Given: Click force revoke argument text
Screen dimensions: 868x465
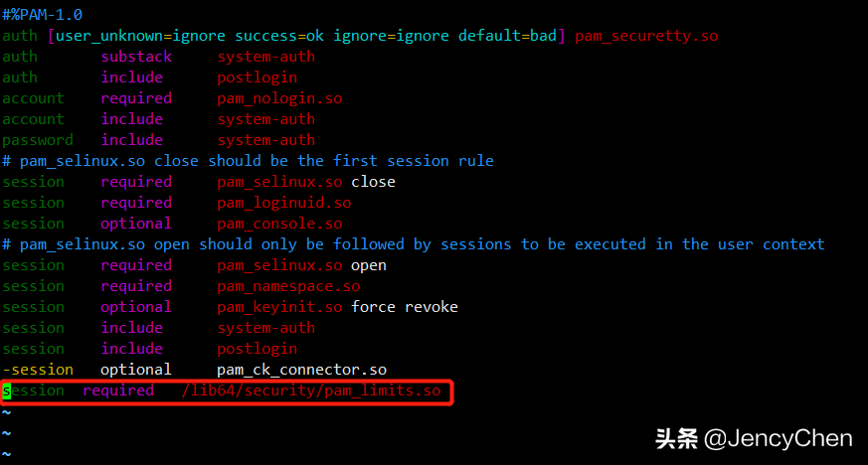Looking at the screenshot, I should pyautogui.click(x=405, y=307).
